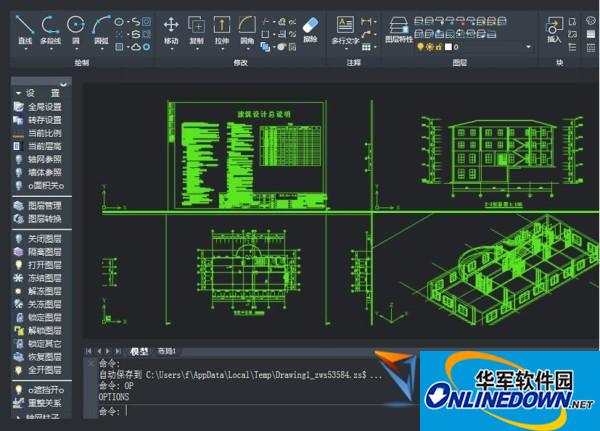Image resolution: width=600 pixels, height=431 pixels.
Task: Click side panel top chevron
Action: (x=64, y=83)
